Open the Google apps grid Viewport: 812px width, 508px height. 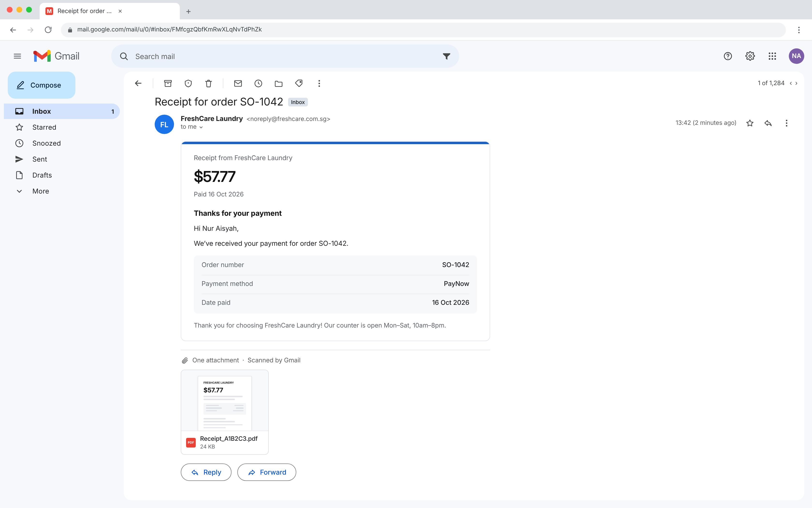click(772, 56)
